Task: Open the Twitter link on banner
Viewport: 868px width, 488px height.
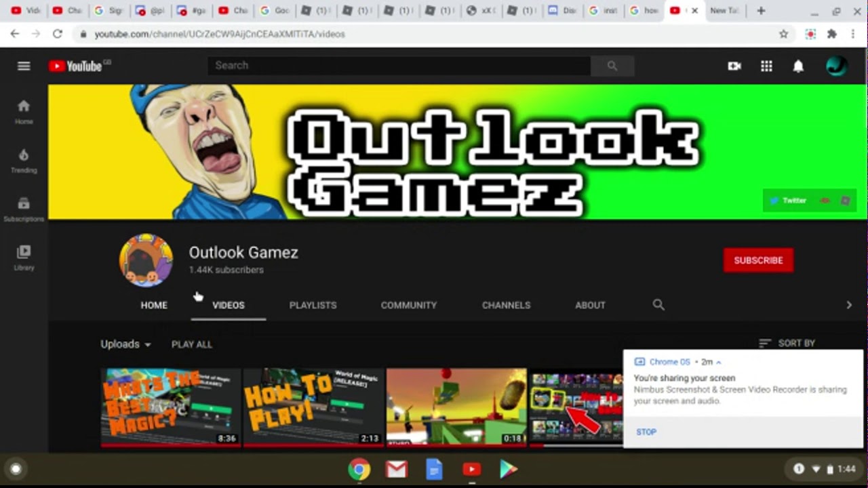Action: (788, 201)
